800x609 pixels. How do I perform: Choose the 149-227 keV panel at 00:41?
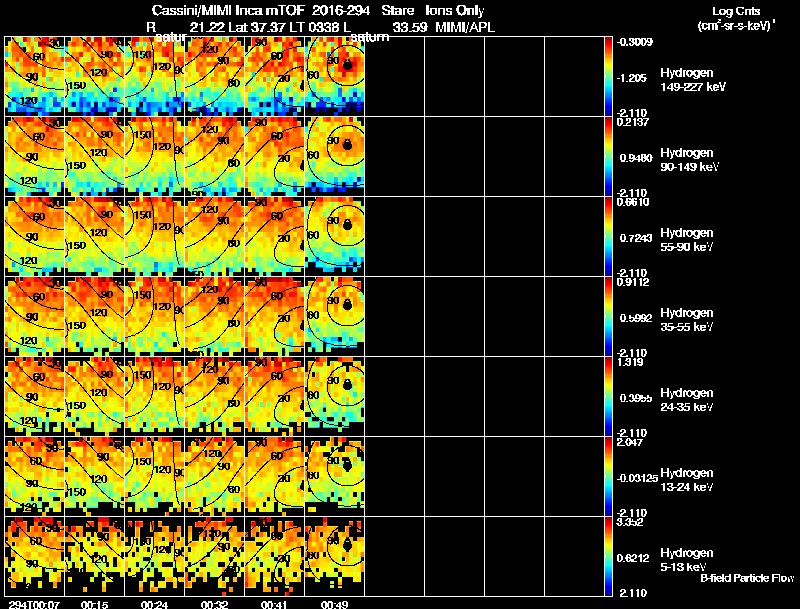(x=274, y=76)
